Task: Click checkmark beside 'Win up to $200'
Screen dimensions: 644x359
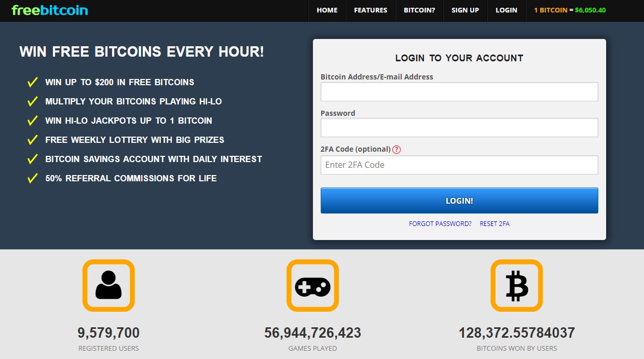Action: coord(33,82)
